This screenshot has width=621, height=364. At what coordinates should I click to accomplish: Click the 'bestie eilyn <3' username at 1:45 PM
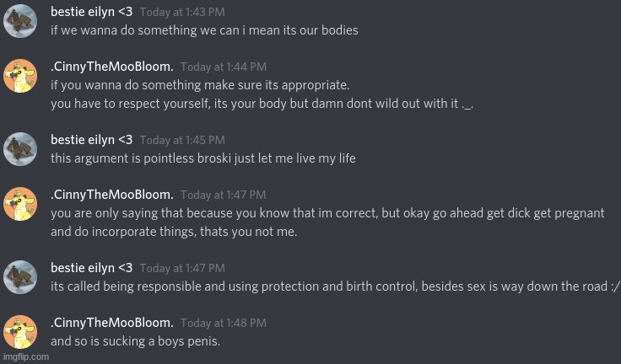tap(91, 140)
